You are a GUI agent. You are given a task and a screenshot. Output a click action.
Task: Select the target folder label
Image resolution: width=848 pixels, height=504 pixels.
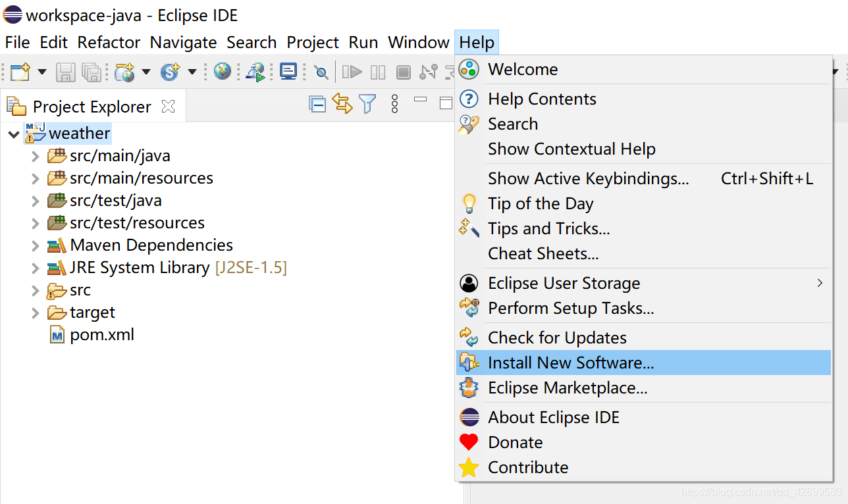tap(93, 313)
